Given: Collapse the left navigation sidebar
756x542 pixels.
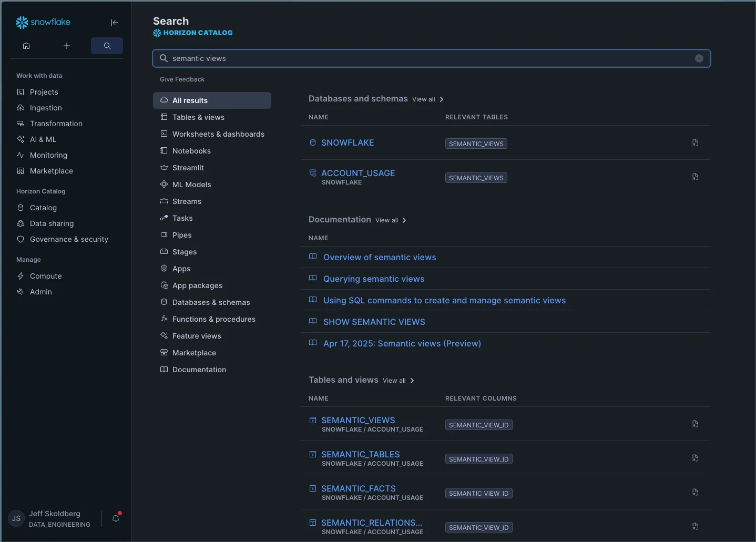Looking at the screenshot, I should pos(115,23).
